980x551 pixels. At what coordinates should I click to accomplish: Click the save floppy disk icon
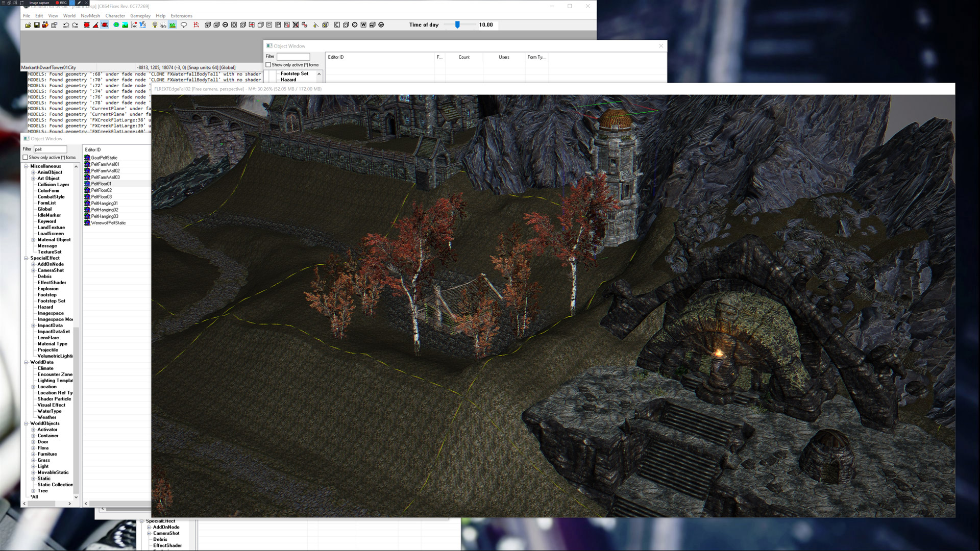(37, 25)
